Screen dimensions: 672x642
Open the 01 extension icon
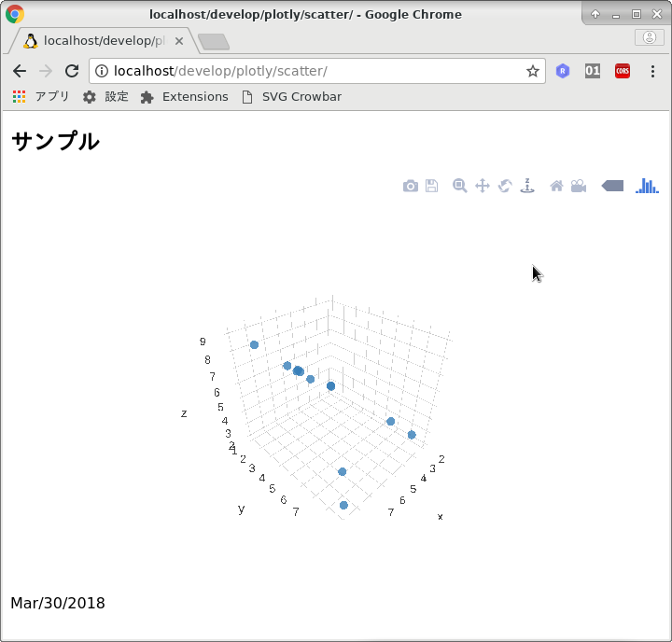point(593,71)
